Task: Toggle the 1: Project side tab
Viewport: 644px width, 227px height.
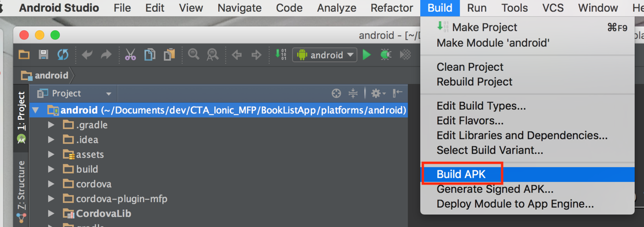Action: [21, 118]
